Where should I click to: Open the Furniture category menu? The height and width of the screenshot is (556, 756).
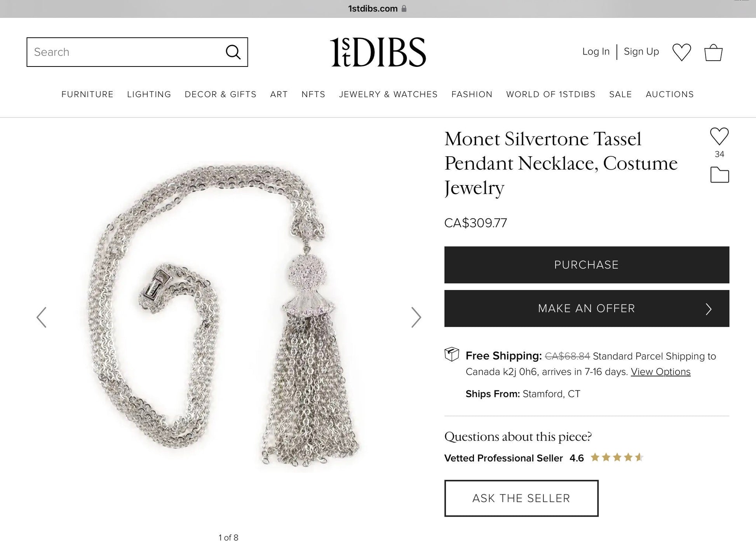coord(87,94)
